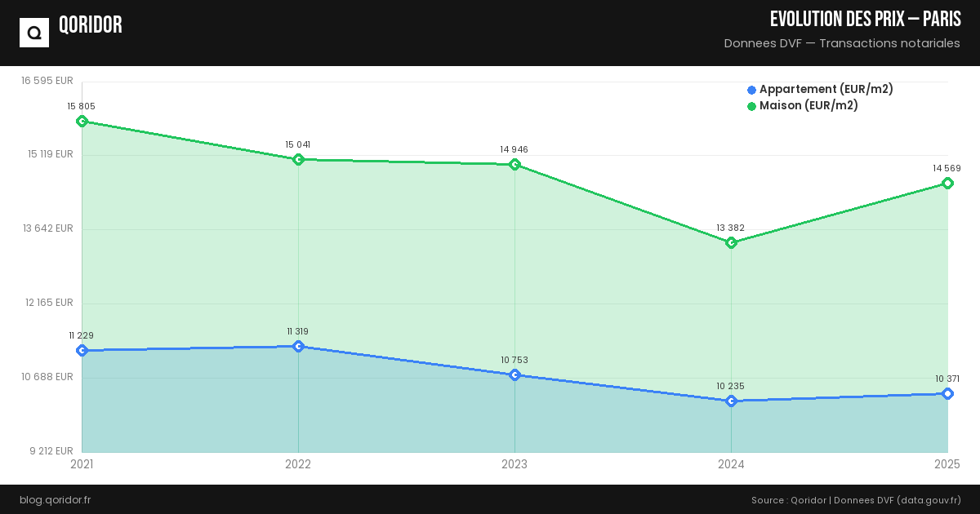
Task: Click the green Maison legend color dot
Action: pyautogui.click(x=751, y=106)
